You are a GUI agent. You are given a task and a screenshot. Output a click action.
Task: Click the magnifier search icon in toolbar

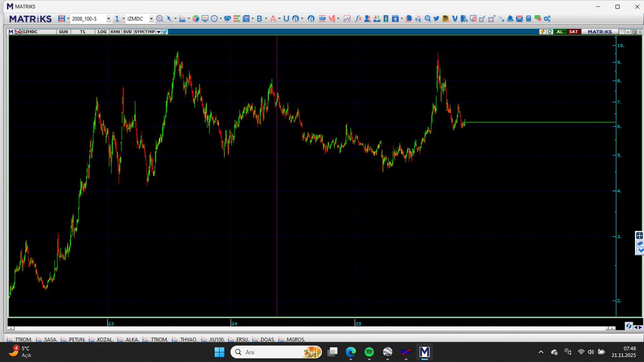pyautogui.click(x=159, y=19)
